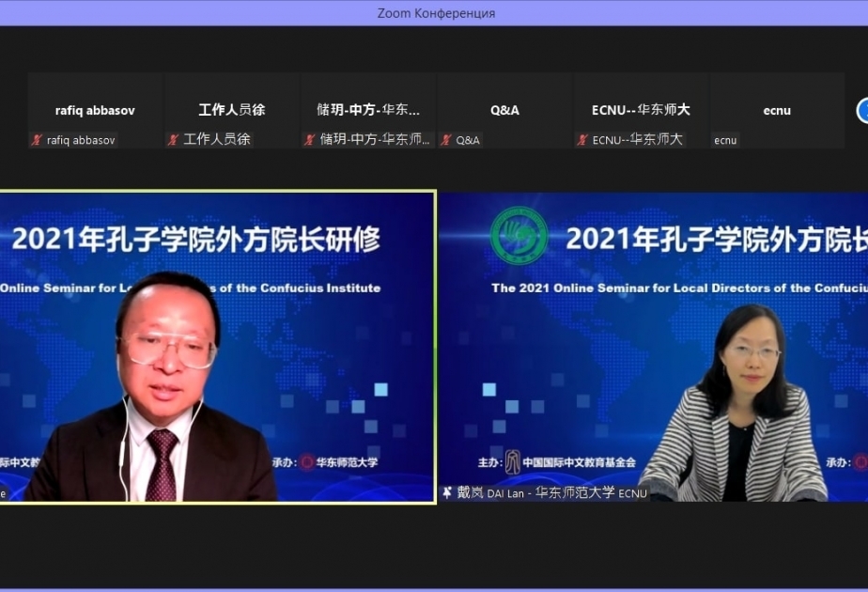Select rafiq abbasov participant tile
Screen dimensions: 868x592
pyautogui.click(x=95, y=110)
